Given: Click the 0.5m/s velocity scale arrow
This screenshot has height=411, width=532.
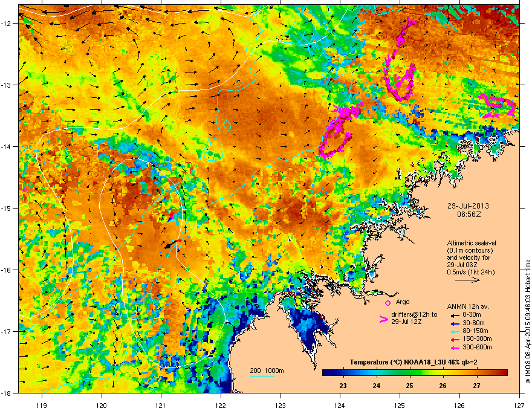Looking at the screenshot, I should [467, 280].
